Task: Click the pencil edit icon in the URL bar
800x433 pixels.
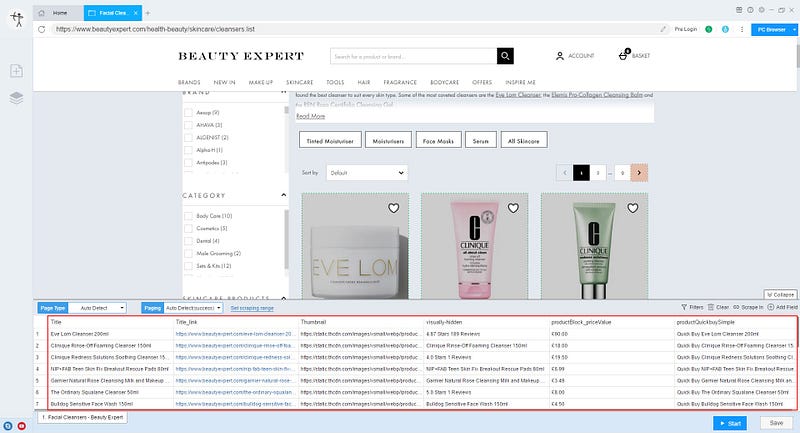Action: pyautogui.click(x=663, y=30)
